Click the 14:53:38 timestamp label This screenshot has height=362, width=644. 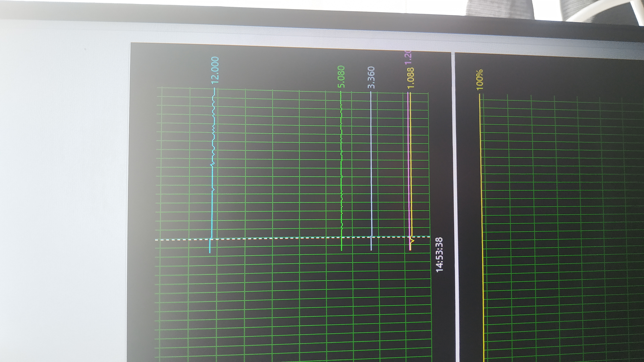439,255
